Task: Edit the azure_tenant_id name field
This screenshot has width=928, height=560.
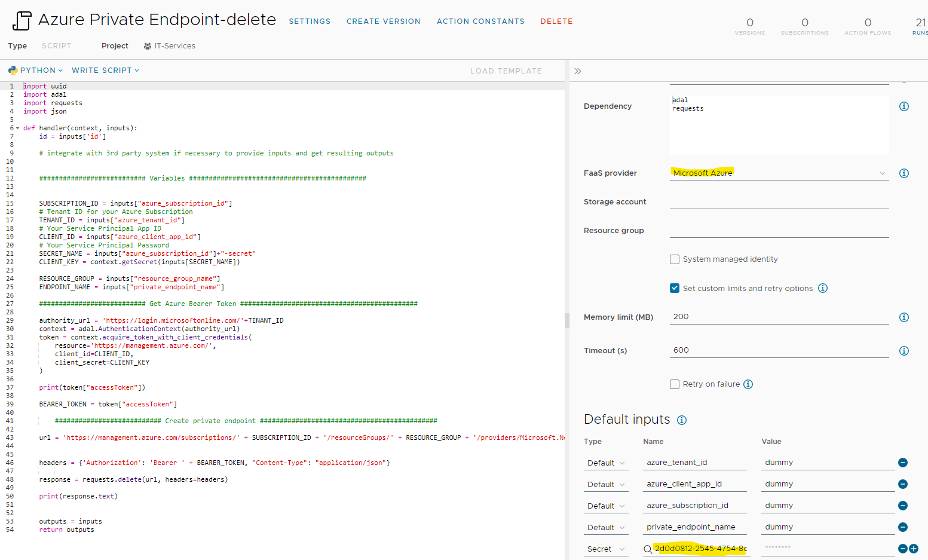Action: pos(695,463)
